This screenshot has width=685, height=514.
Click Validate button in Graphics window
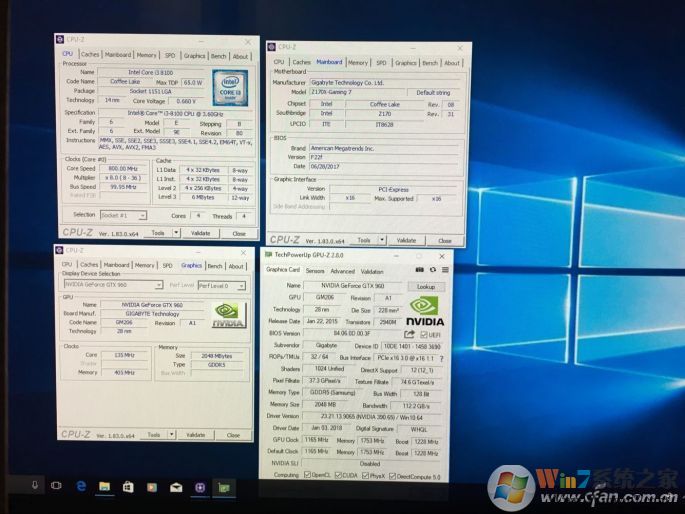click(195, 435)
